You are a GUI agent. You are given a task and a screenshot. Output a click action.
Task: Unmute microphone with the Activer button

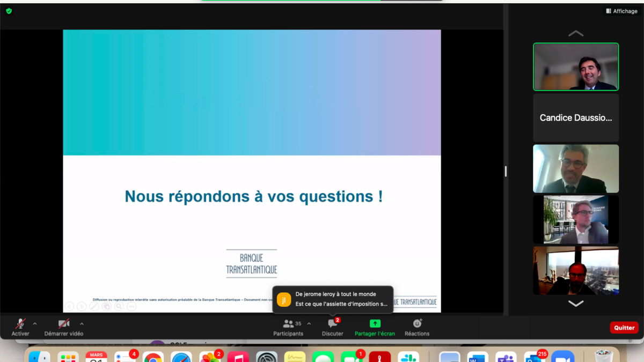20,327
